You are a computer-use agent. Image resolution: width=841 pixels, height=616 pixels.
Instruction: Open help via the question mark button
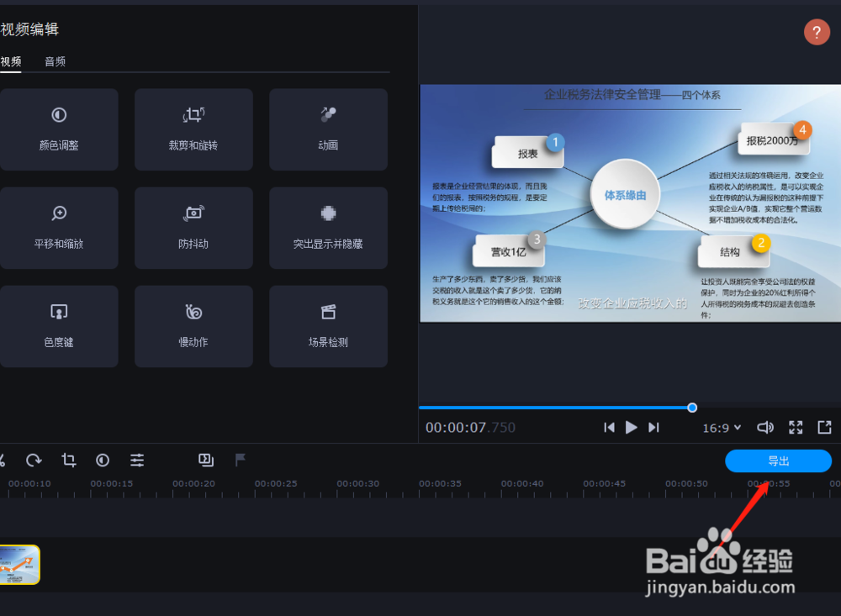817,32
